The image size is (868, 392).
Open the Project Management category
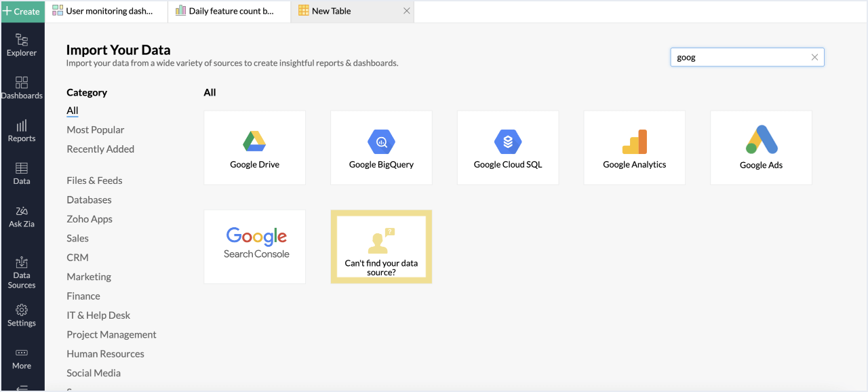(111, 334)
